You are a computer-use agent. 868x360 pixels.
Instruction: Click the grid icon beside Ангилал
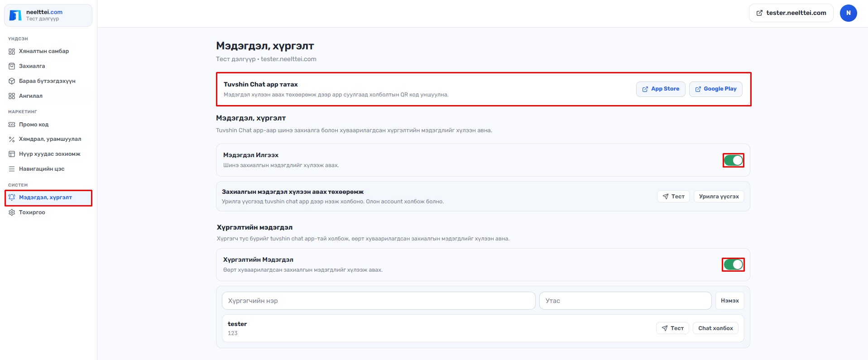[12, 96]
